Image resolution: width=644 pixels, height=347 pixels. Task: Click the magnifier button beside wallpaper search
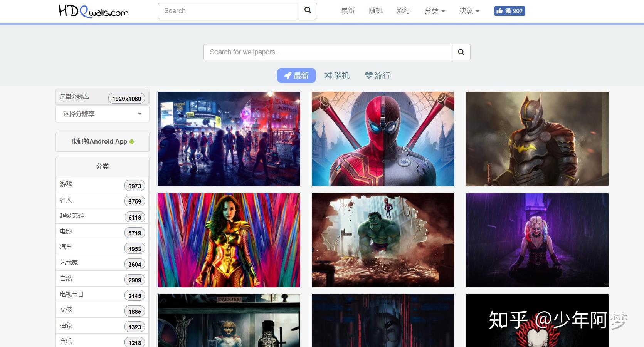[x=461, y=52]
